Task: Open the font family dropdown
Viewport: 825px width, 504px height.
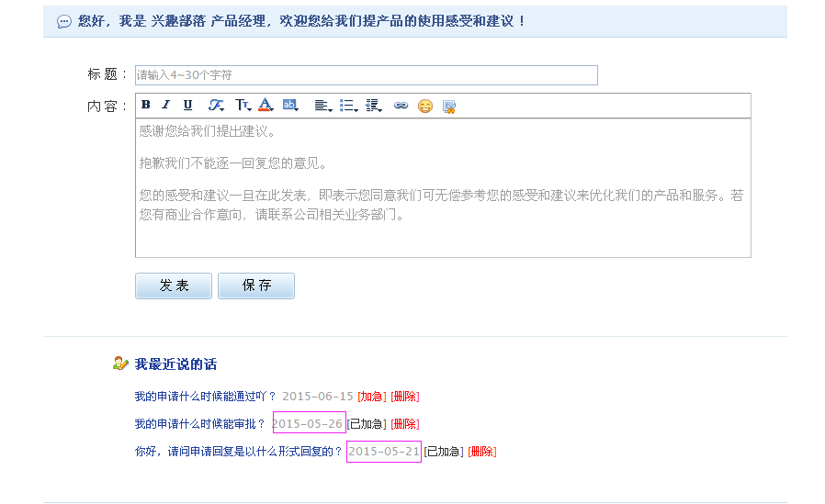Action: (x=216, y=105)
